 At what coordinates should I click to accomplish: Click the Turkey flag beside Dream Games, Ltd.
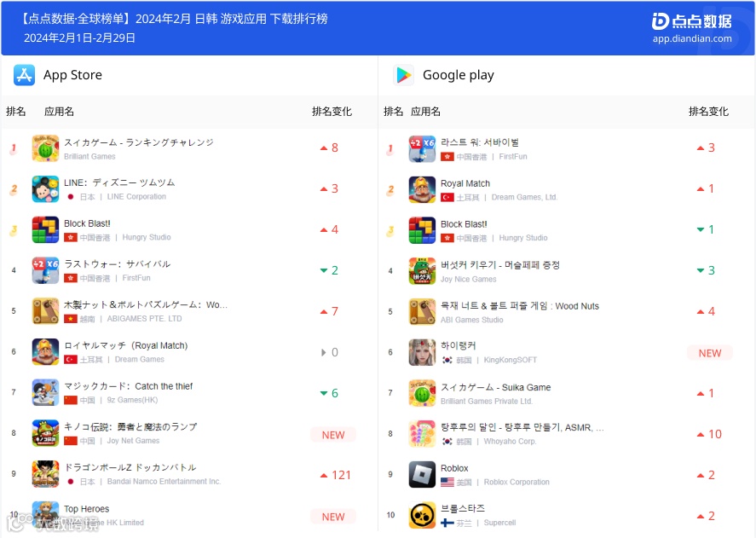point(447,197)
